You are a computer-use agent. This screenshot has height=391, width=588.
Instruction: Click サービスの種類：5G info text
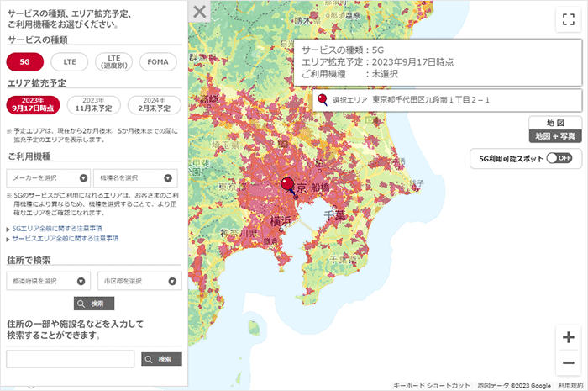coord(343,50)
